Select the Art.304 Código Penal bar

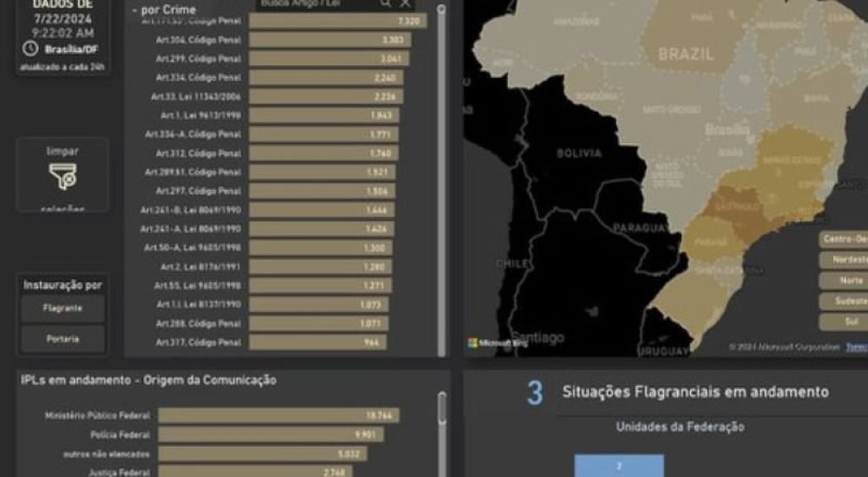pos(330,40)
